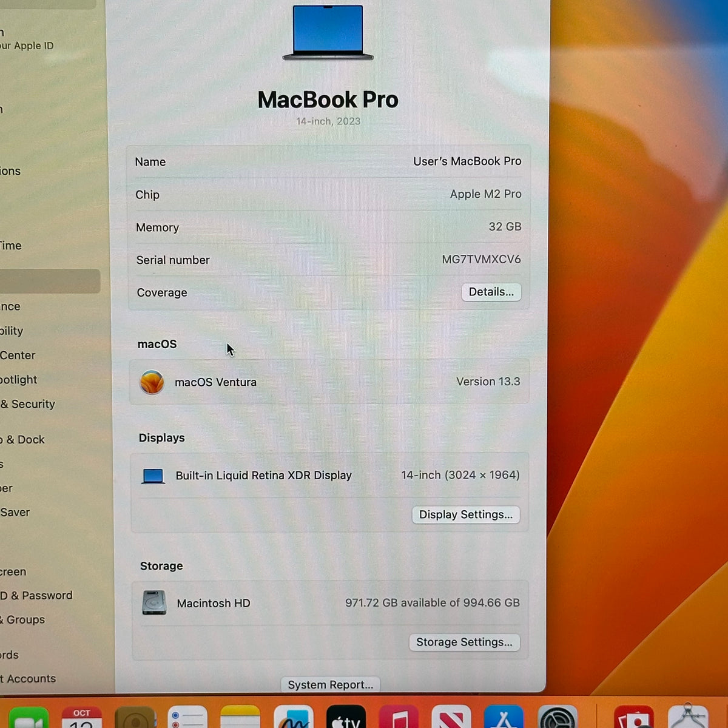
Task: Click the "Coverage" label
Action: pyautogui.click(x=162, y=292)
